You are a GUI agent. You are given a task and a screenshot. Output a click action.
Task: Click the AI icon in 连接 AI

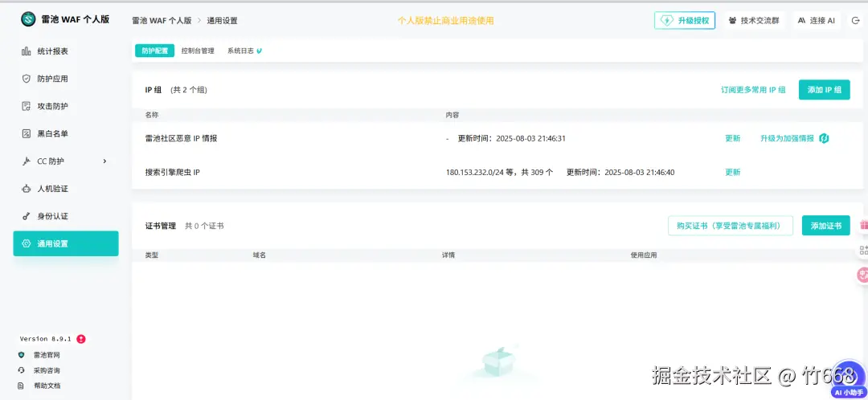[801, 20]
